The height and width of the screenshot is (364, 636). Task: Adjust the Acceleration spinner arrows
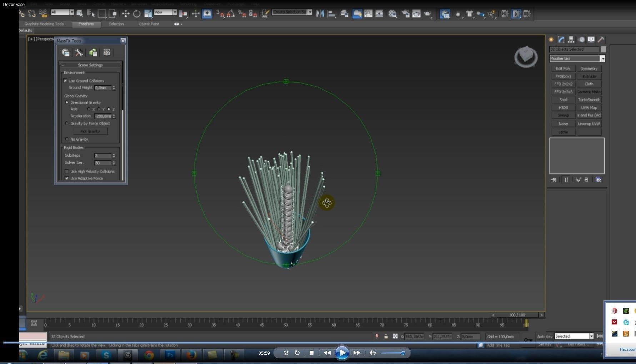[x=114, y=116]
